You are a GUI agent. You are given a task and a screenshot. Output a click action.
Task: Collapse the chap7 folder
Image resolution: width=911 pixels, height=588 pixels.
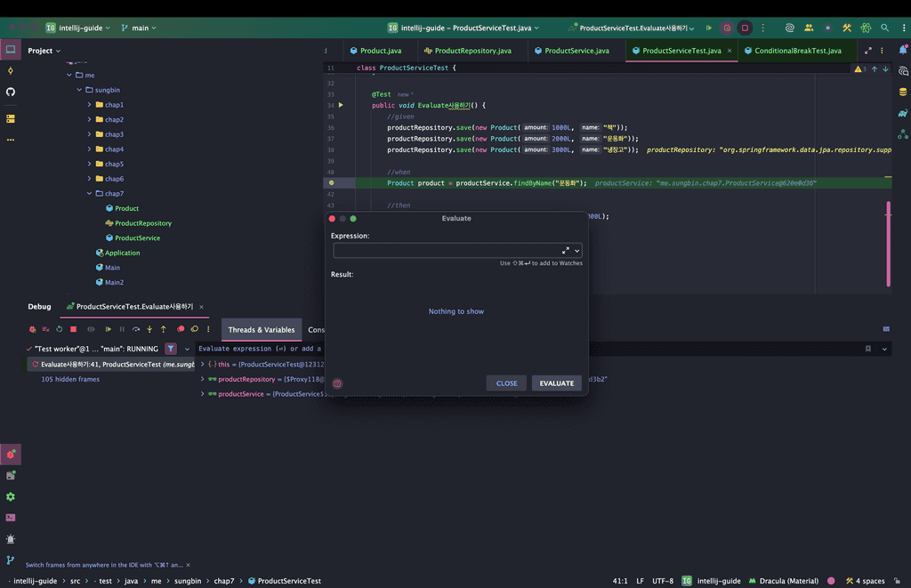pos(90,194)
